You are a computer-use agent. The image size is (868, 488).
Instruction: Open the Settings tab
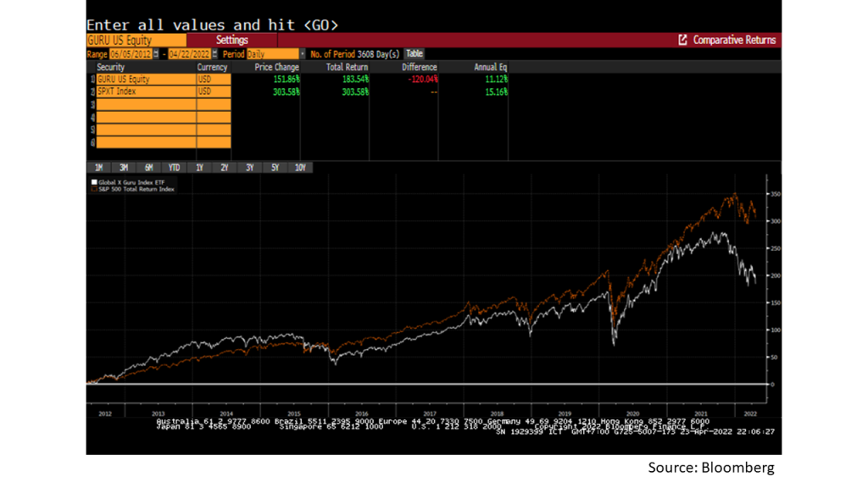click(232, 40)
